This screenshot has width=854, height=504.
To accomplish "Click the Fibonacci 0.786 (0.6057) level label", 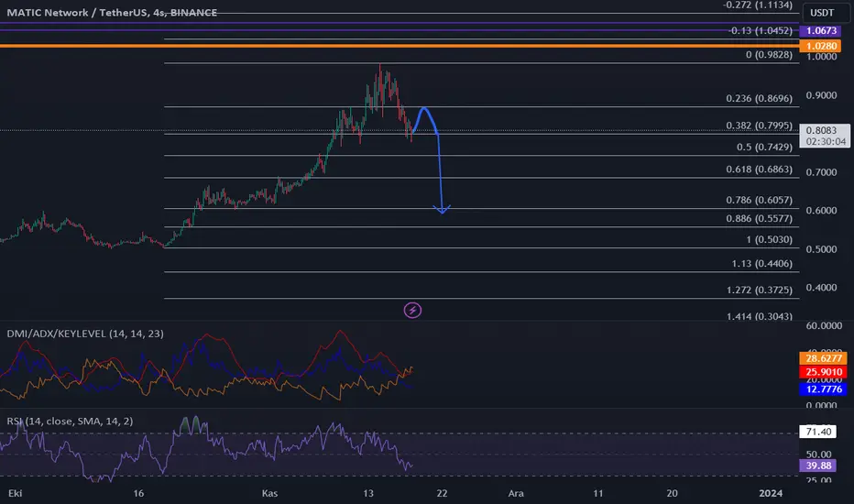I will 760,200.
